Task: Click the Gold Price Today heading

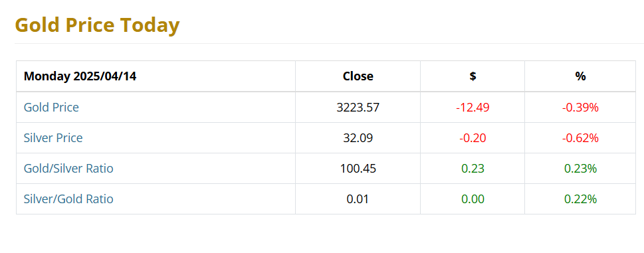Action: (97, 25)
